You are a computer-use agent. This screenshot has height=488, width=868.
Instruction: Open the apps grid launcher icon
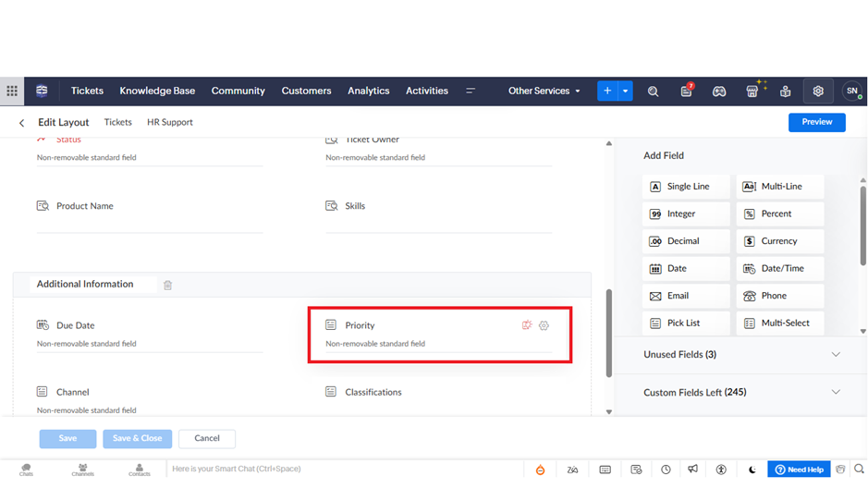click(x=12, y=91)
